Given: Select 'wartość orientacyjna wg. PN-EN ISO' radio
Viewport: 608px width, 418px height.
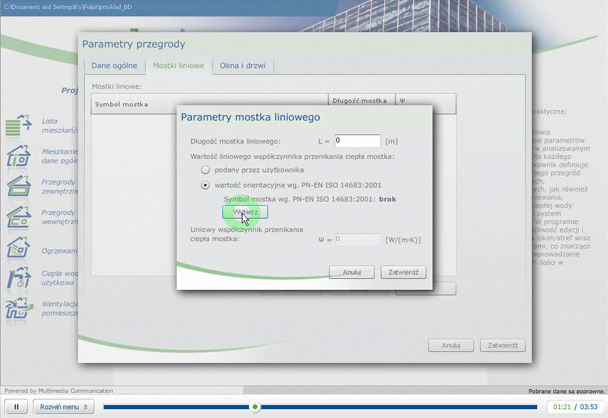Looking at the screenshot, I should [205, 185].
